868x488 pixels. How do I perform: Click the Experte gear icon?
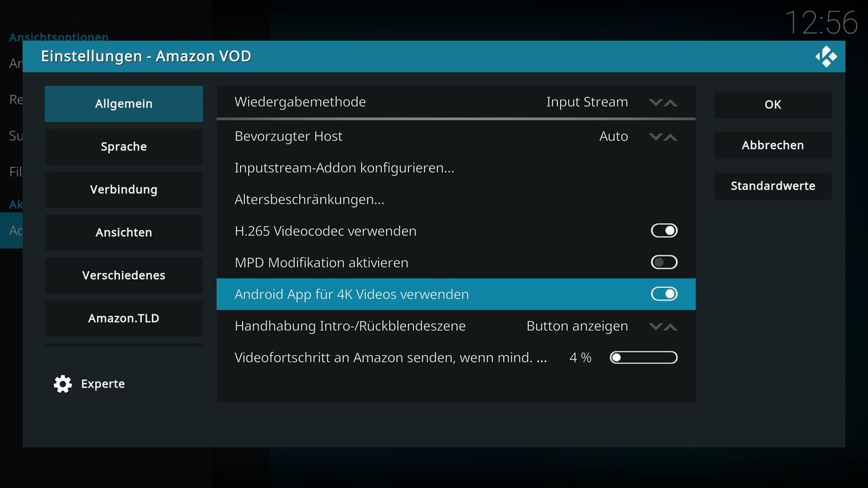click(62, 384)
